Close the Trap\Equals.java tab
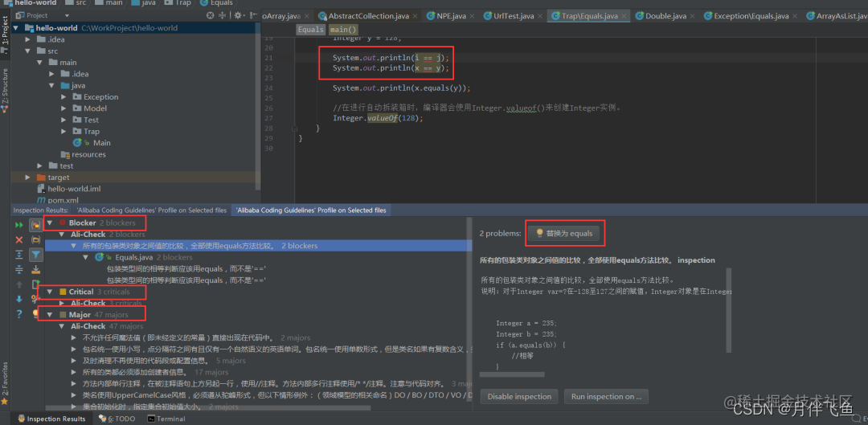868x425 pixels. tap(624, 16)
